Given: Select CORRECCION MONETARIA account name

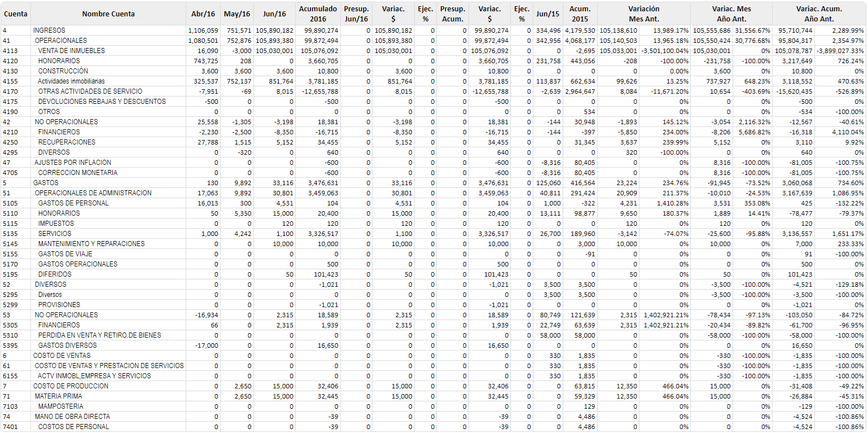Looking at the screenshot, I should tap(78, 173).
